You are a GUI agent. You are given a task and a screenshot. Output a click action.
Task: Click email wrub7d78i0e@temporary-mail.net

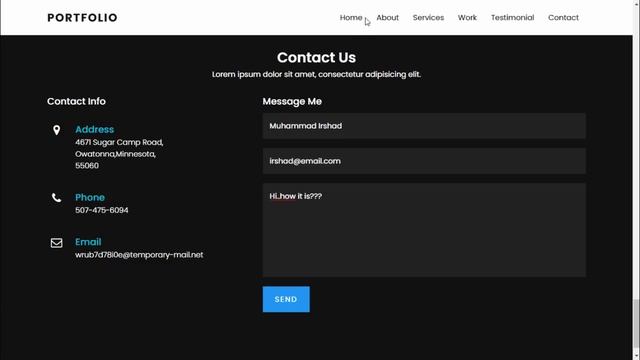139,255
